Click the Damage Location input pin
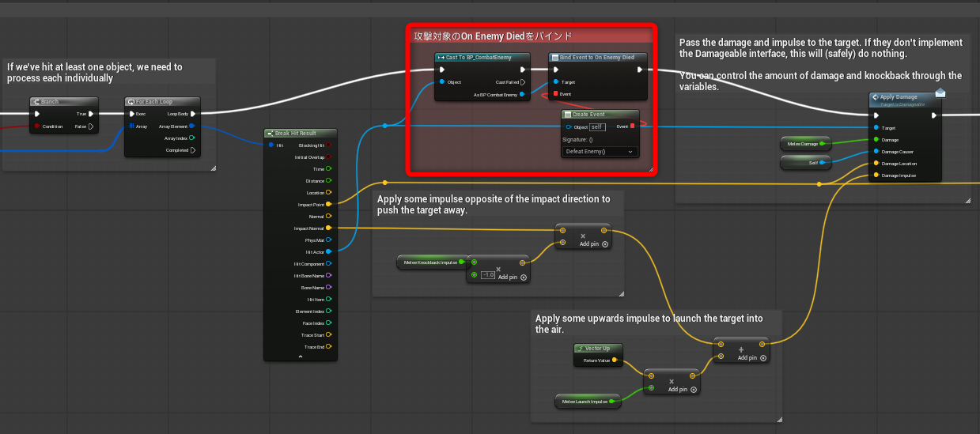The image size is (980, 434). pyautogui.click(x=875, y=164)
